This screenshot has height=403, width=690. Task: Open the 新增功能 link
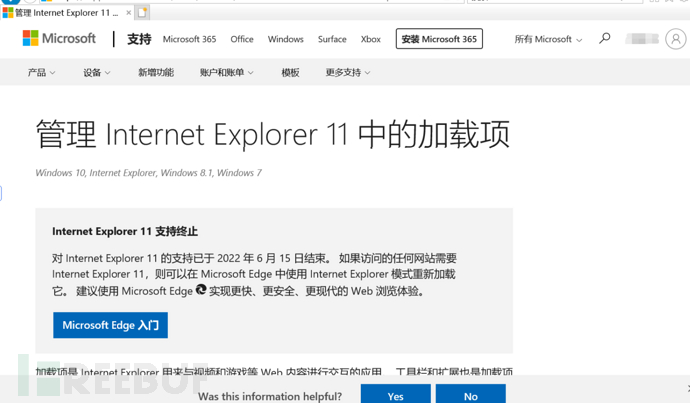click(156, 73)
